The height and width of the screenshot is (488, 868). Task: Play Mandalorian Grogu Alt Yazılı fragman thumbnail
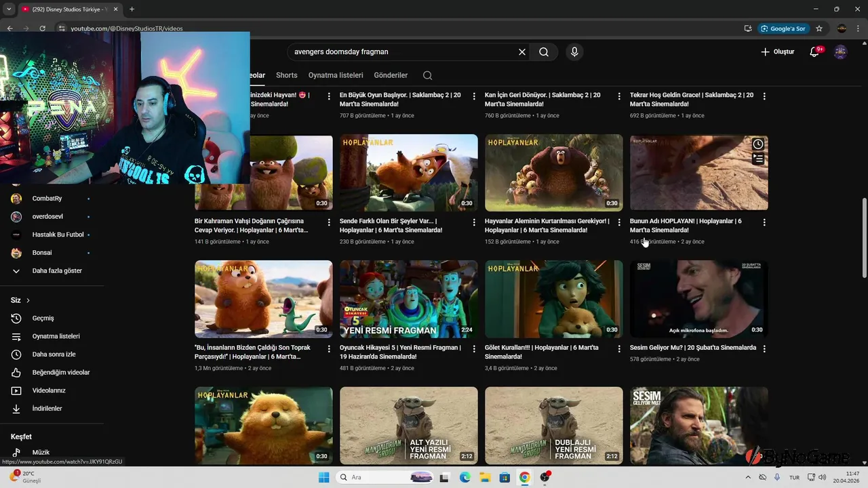[409, 425]
